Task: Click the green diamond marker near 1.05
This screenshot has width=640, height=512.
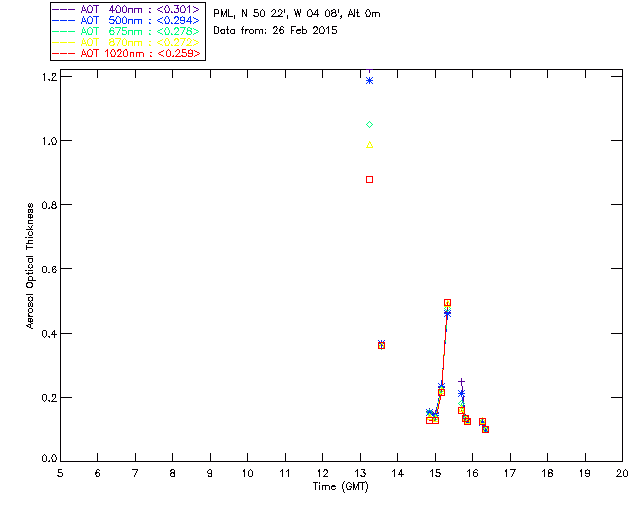Action: point(369,125)
